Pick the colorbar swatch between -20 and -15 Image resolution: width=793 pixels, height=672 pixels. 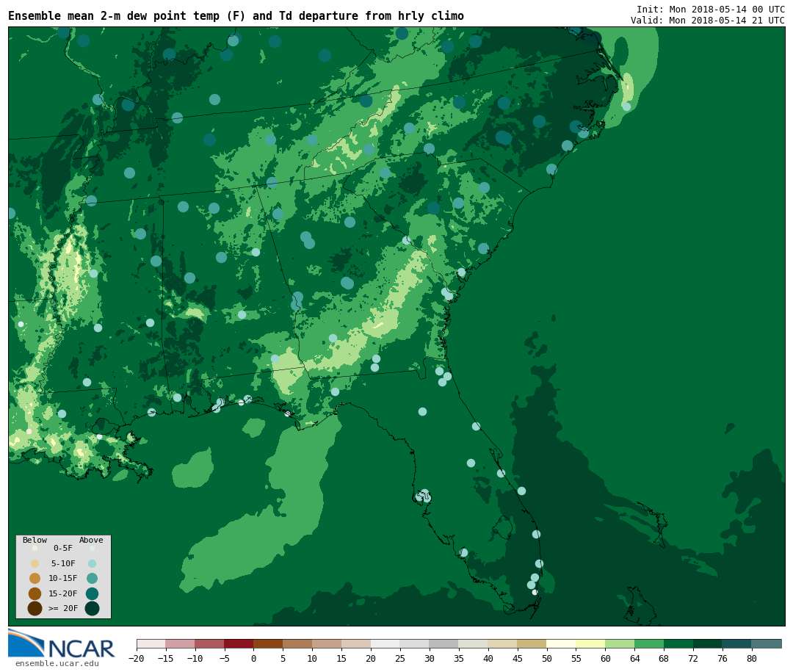click(151, 643)
